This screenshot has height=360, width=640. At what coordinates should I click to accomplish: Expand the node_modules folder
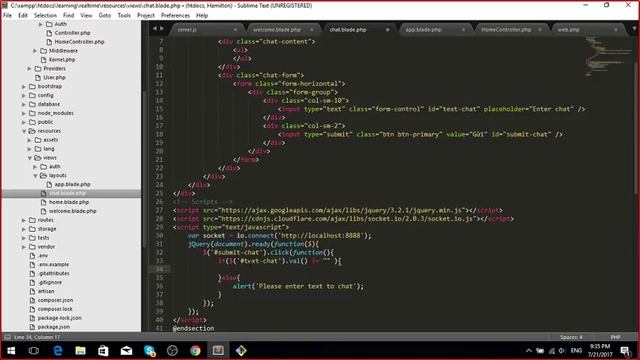pyautogui.click(x=24, y=113)
